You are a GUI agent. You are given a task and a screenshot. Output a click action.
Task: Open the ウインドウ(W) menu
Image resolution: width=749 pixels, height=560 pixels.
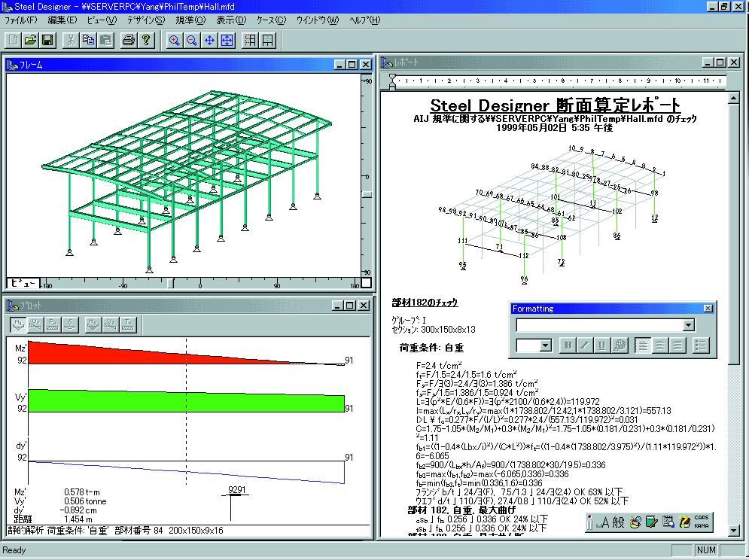tap(317, 20)
